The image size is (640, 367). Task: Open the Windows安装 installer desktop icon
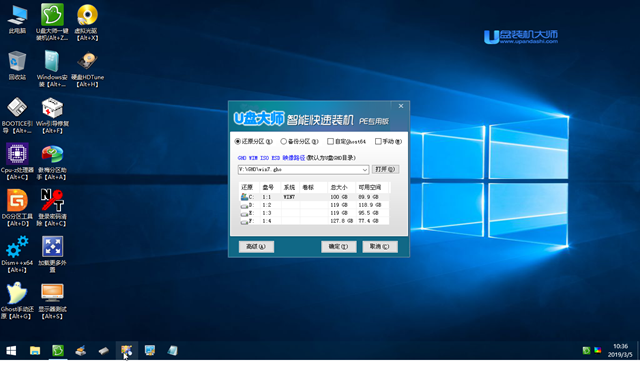[52, 69]
